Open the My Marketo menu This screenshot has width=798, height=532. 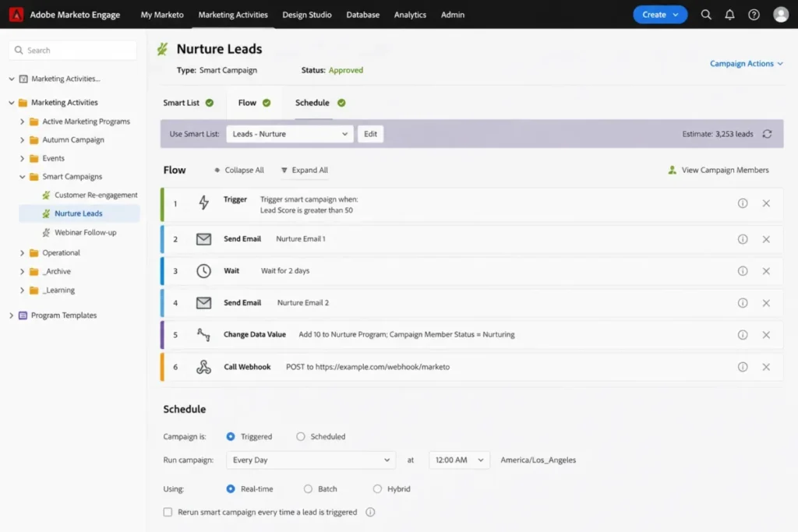(162, 15)
